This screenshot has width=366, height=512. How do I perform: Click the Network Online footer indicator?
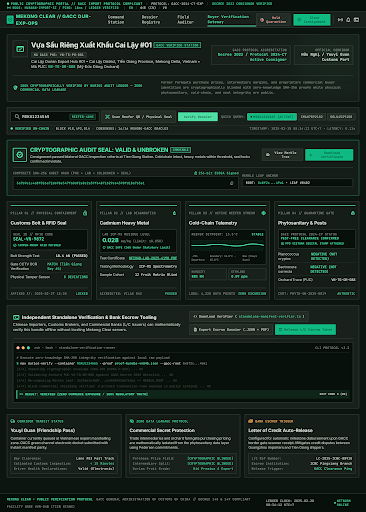tap(343, 503)
